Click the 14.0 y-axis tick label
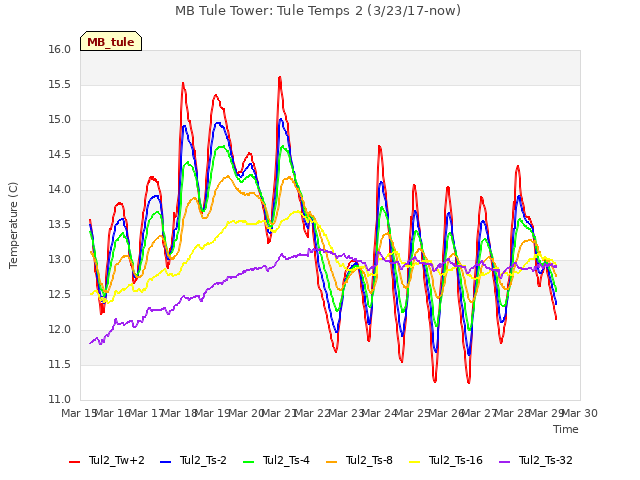 click(x=60, y=189)
